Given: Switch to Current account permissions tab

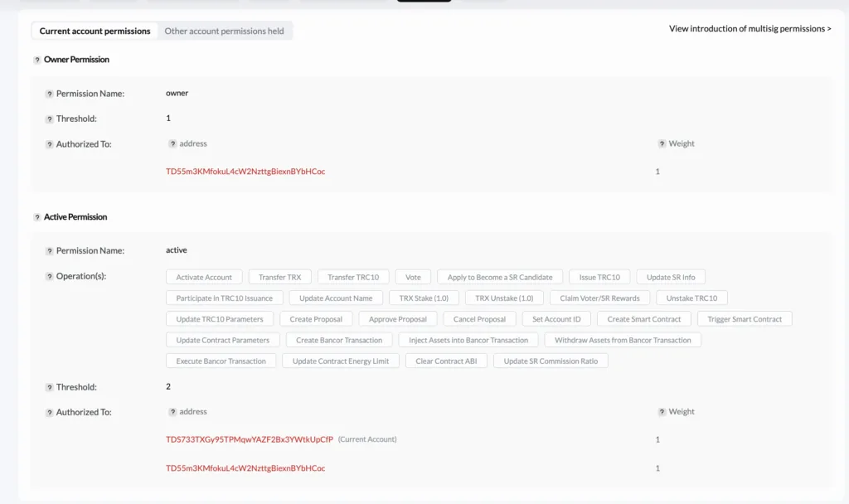Looking at the screenshot, I should 95,31.
